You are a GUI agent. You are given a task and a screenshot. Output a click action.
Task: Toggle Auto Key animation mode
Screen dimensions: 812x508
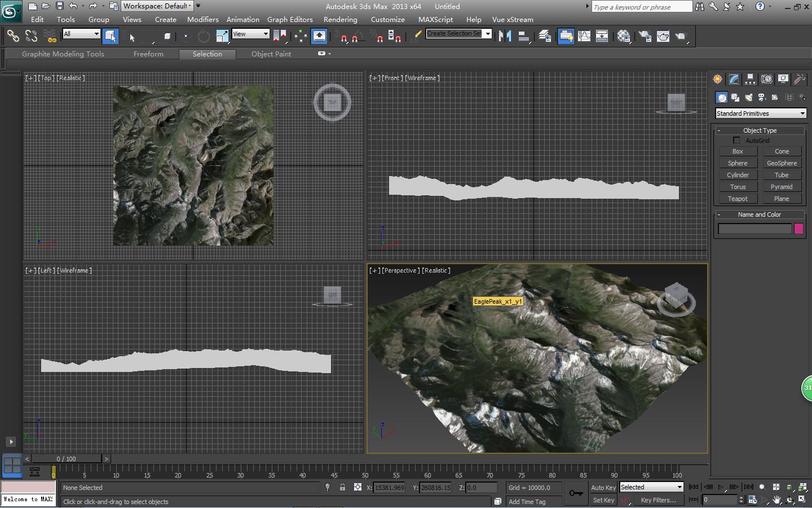(x=603, y=488)
